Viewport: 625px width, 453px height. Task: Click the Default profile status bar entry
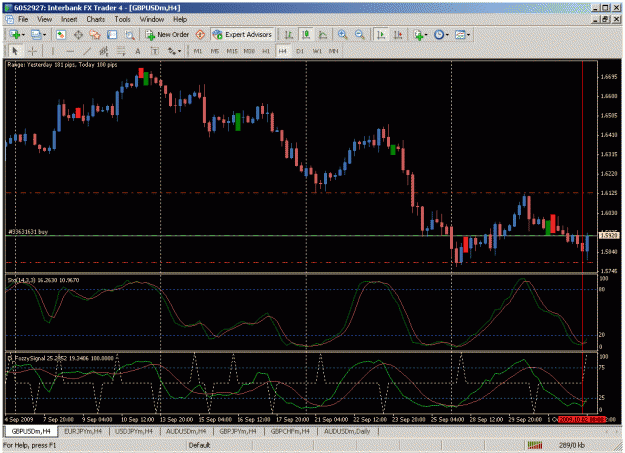199,445
